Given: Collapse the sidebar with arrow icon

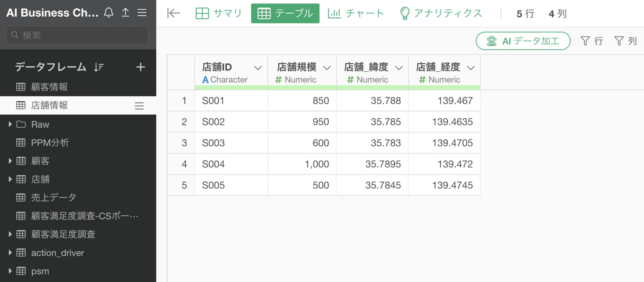Looking at the screenshot, I should [x=173, y=13].
